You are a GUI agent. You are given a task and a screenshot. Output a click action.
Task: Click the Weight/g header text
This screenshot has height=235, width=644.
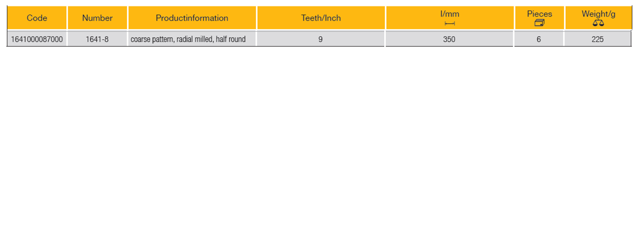click(x=598, y=14)
